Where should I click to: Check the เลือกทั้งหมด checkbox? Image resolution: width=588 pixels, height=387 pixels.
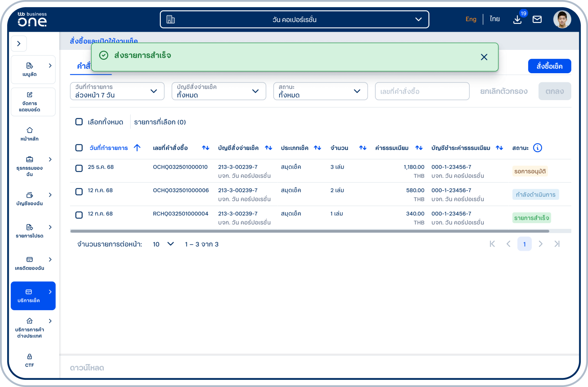click(x=79, y=122)
